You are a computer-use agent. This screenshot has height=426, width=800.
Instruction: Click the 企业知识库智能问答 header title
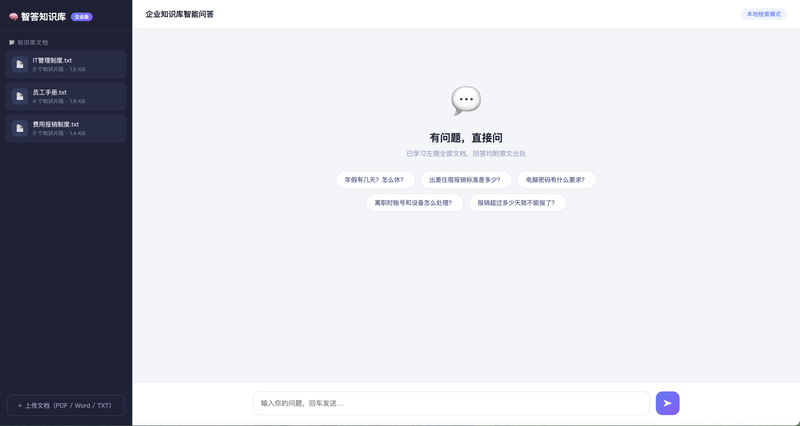coord(180,14)
